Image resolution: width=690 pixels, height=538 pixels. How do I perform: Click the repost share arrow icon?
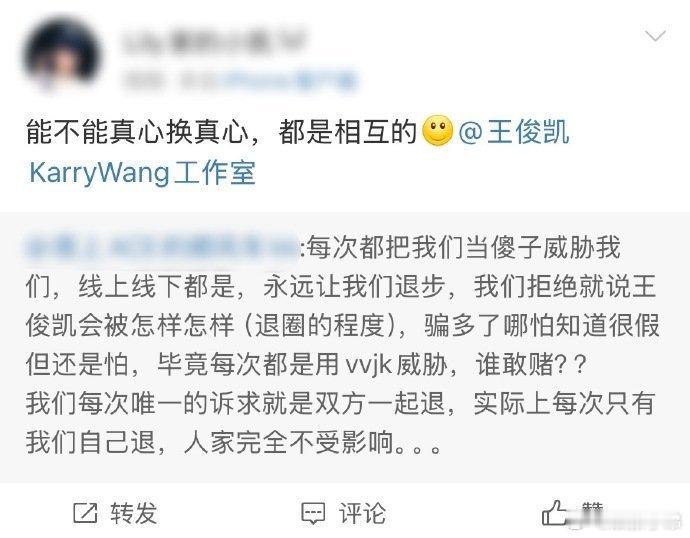tap(85, 513)
